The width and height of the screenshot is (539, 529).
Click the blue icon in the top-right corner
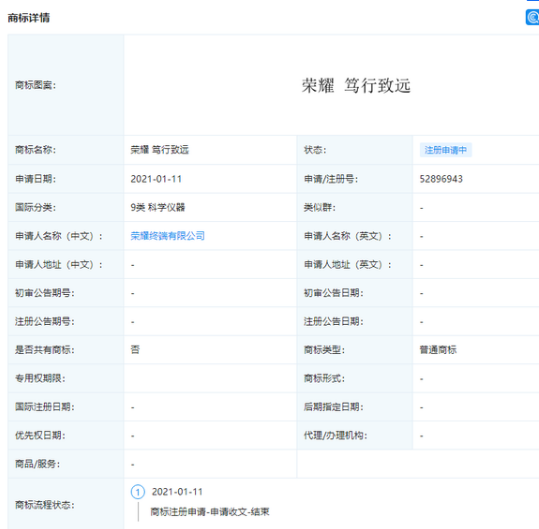tap(532, 17)
